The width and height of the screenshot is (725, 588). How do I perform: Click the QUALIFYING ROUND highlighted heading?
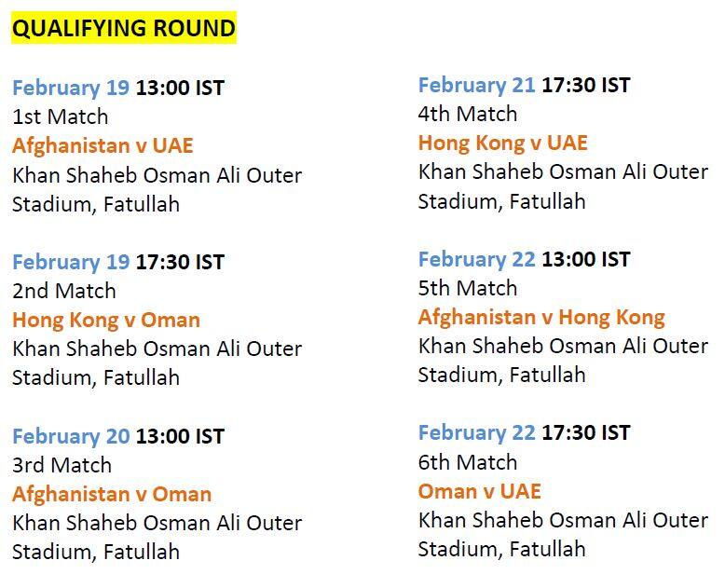click(123, 28)
